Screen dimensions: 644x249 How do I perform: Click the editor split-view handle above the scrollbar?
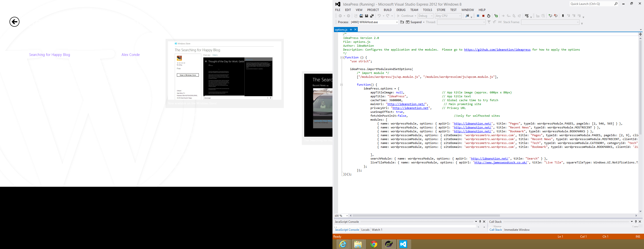(x=641, y=34)
